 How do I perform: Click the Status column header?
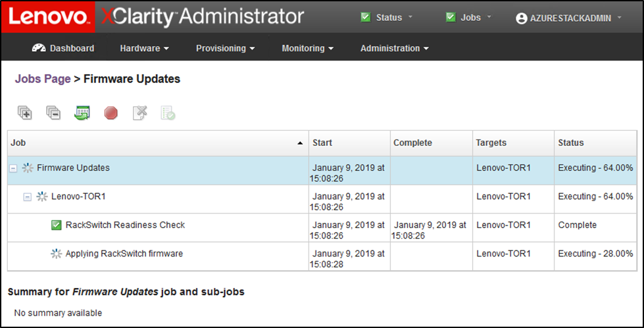(595, 143)
